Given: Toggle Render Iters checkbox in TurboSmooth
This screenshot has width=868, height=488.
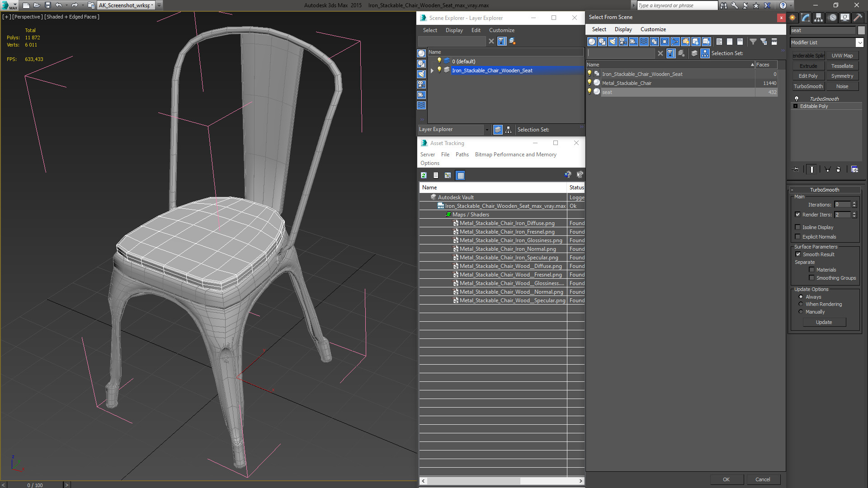Looking at the screenshot, I should coord(797,215).
